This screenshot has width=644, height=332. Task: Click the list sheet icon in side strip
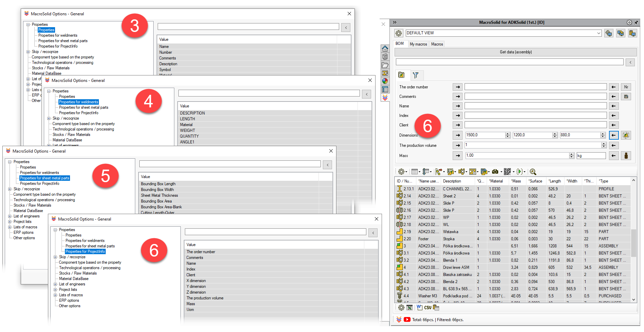(x=385, y=89)
